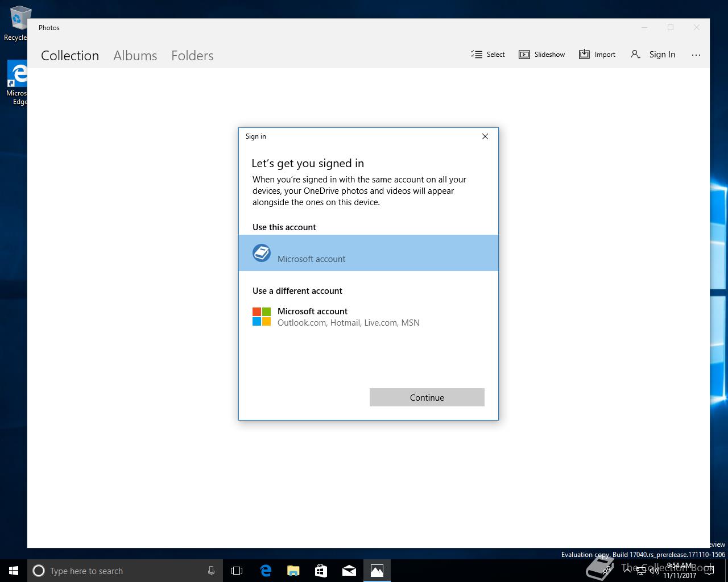This screenshot has width=728, height=582.
Task: Start a Slideshow from Photos toolbar
Action: (x=542, y=55)
